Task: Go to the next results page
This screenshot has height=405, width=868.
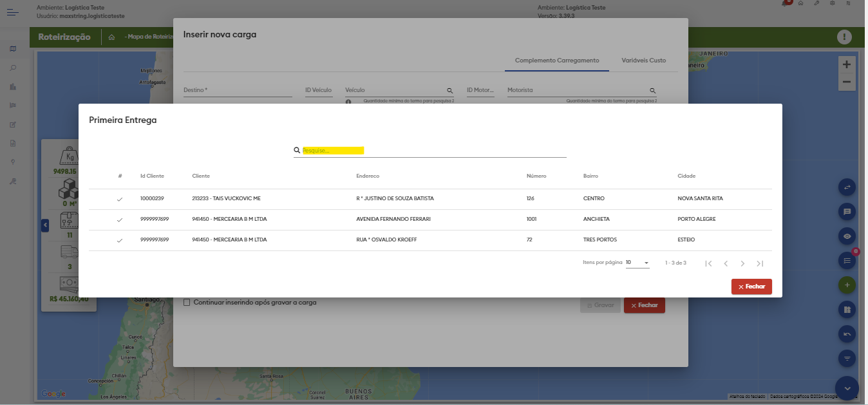Action: 742,263
